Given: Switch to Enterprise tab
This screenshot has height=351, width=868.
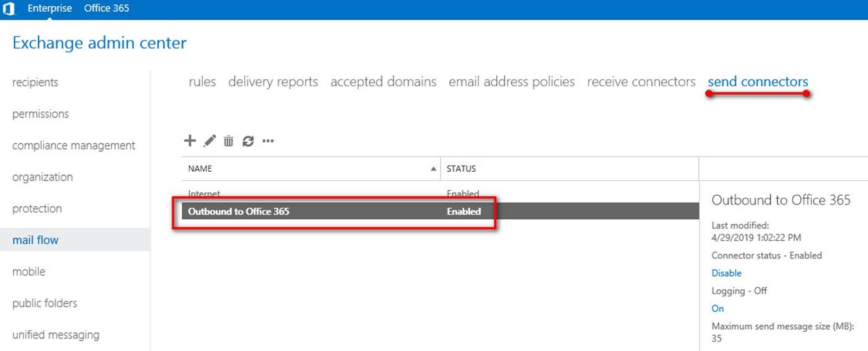Looking at the screenshot, I should (50, 9).
